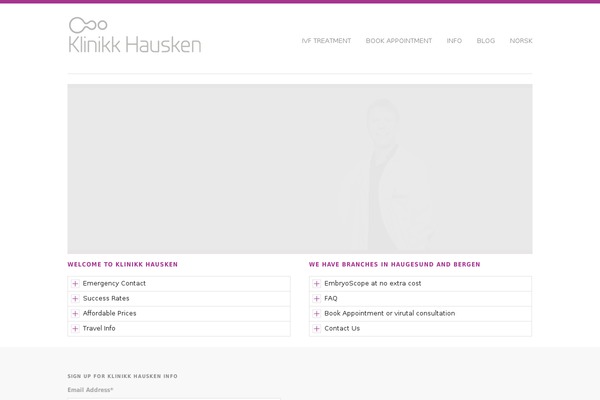Viewport: 600px width, 400px height.
Task: Click the Email Address field label
Action: pyautogui.click(x=90, y=390)
